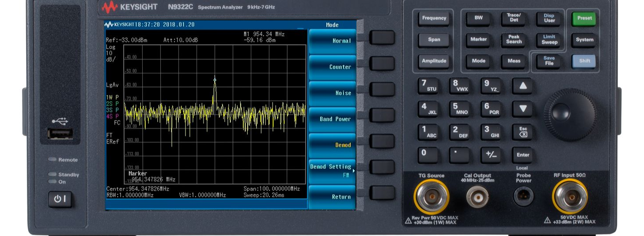This screenshot has width=644, height=236.
Task: Click the RF Input 50Ω connector
Action: [570, 196]
